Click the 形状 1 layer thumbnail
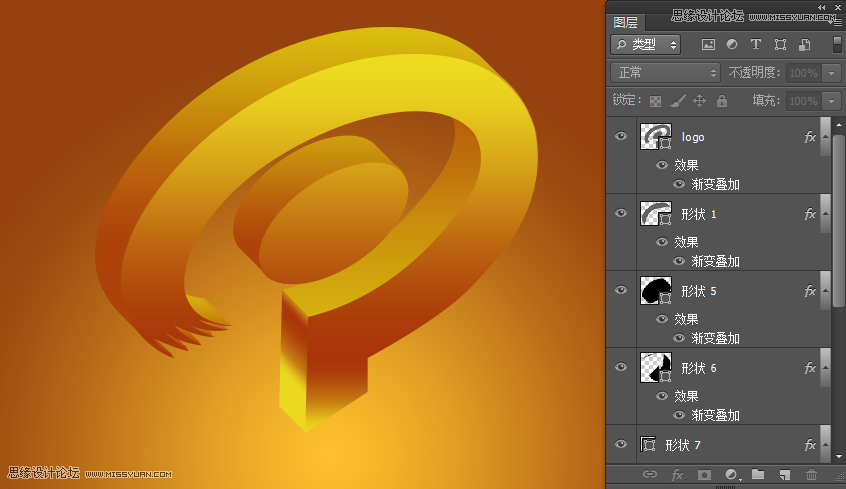Image resolution: width=846 pixels, height=489 pixels. (x=656, y=214)
